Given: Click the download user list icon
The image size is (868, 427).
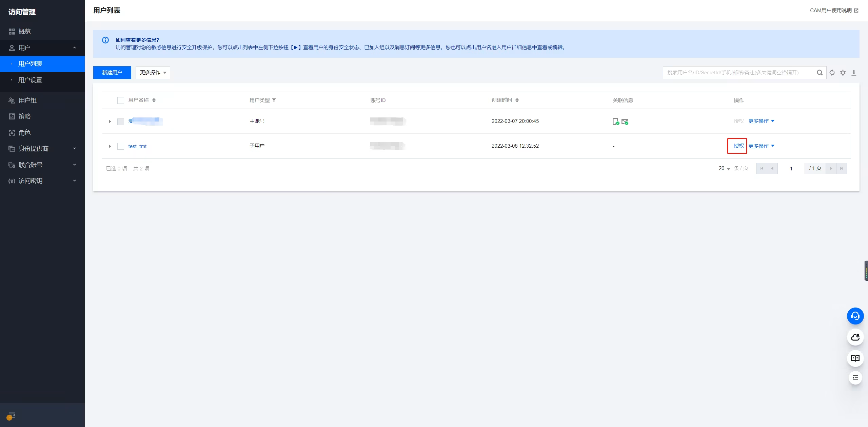Looking at the screenshot, I should point(854,73).
